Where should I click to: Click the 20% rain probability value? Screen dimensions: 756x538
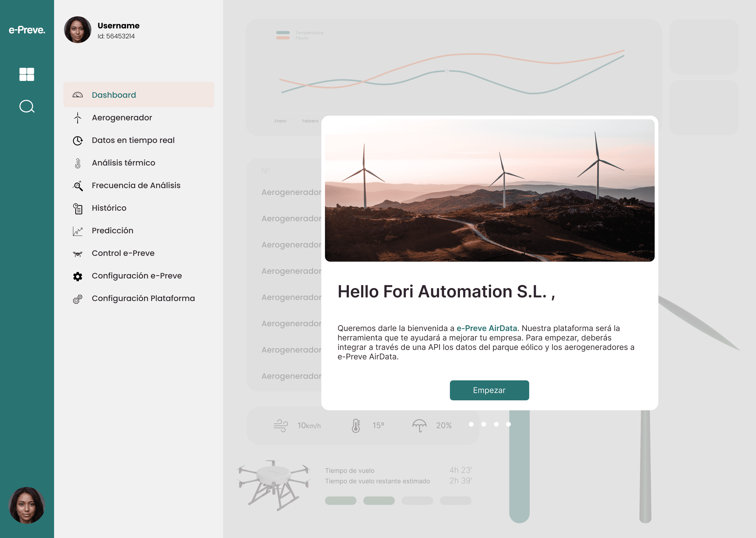(x=444, y=425)
